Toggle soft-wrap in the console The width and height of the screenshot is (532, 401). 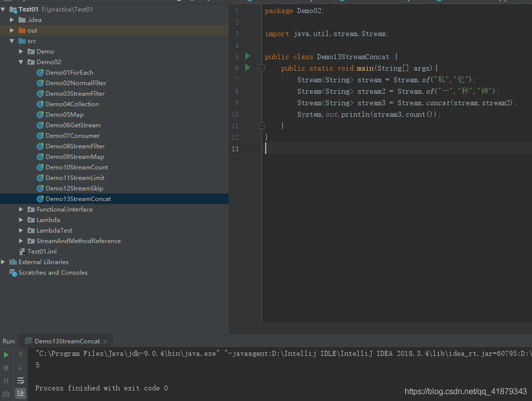coord(21,380)
